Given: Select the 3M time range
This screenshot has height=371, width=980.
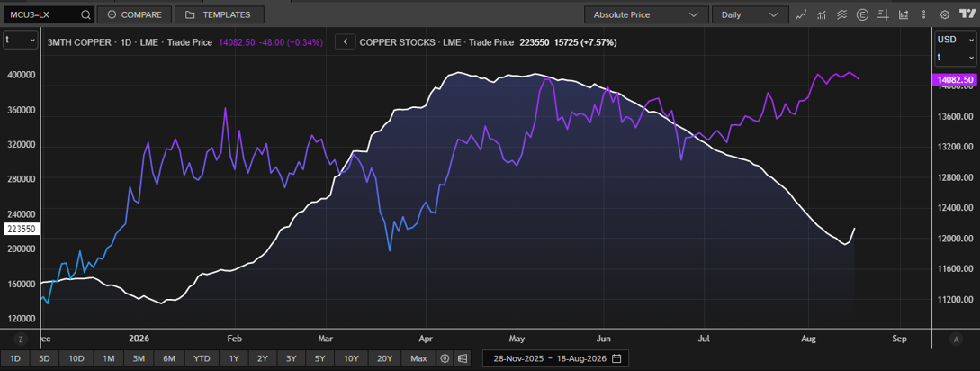Looking at the screenshot, I should (x=139, y=358).
